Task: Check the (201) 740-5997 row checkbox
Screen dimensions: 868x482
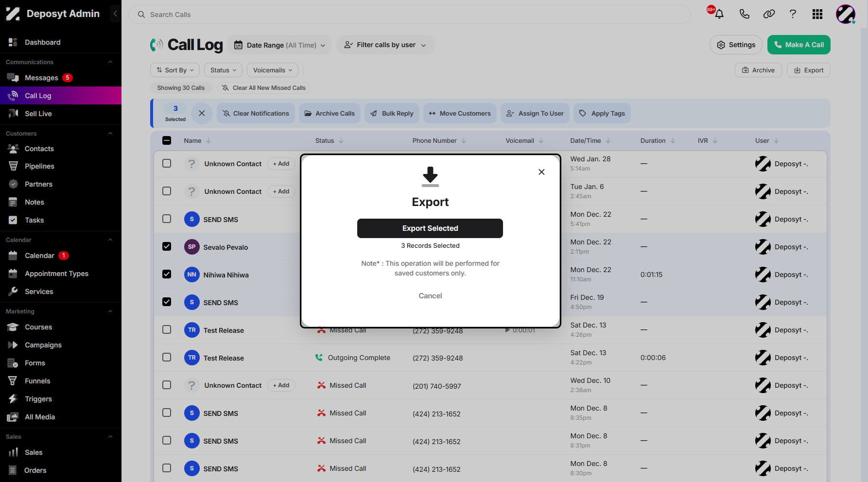Action: pyautogui.click(x=167, y=385)
